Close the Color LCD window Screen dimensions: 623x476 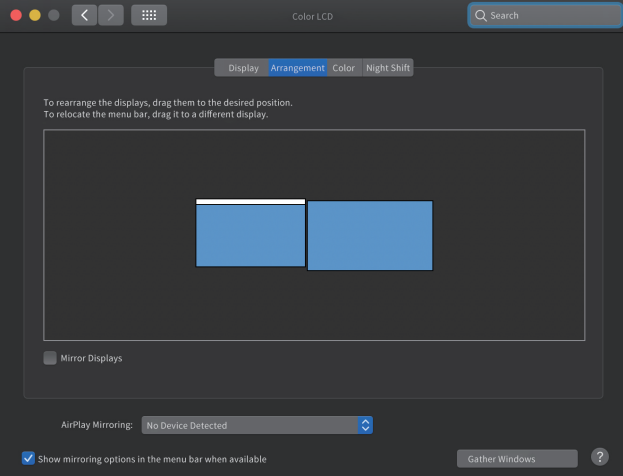coord(16,15)
